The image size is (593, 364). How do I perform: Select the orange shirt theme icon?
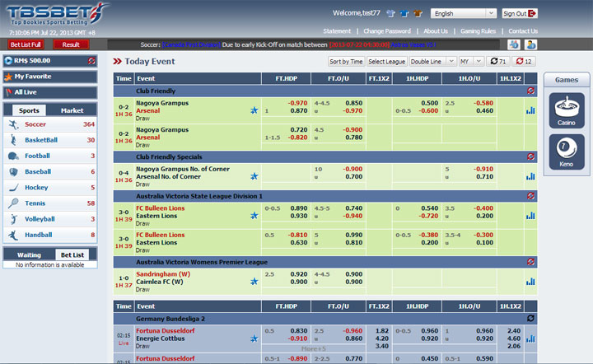click(418, 14)
